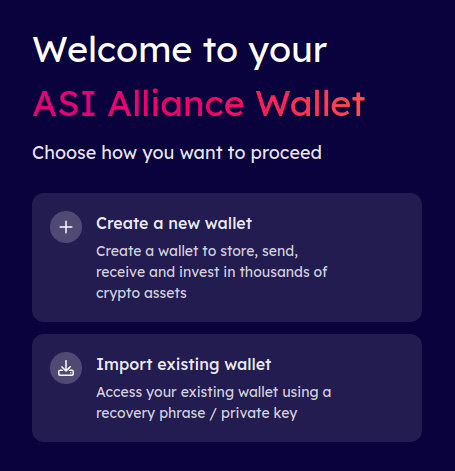Click "Create a wallet to store, send" description

pos(197,251)
